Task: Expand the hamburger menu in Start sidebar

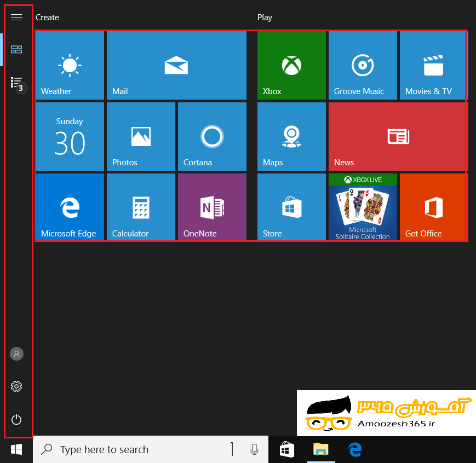Action: [16, 18]
